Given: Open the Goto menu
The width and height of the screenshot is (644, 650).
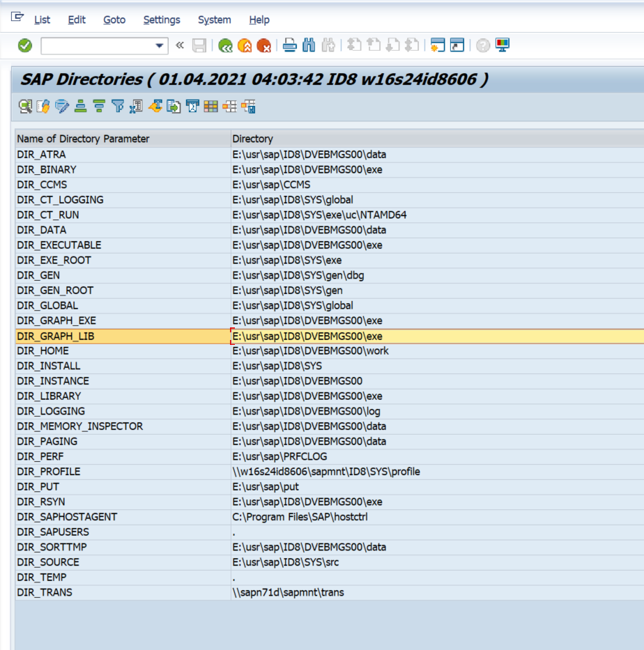Looking at the screenshot, I should tap(114, 20).
